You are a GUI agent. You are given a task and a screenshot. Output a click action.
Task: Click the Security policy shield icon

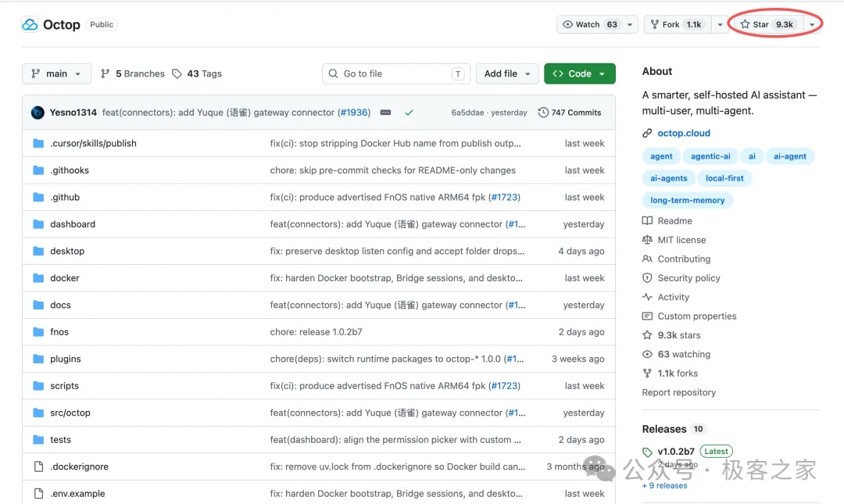(x=647, y=278)
